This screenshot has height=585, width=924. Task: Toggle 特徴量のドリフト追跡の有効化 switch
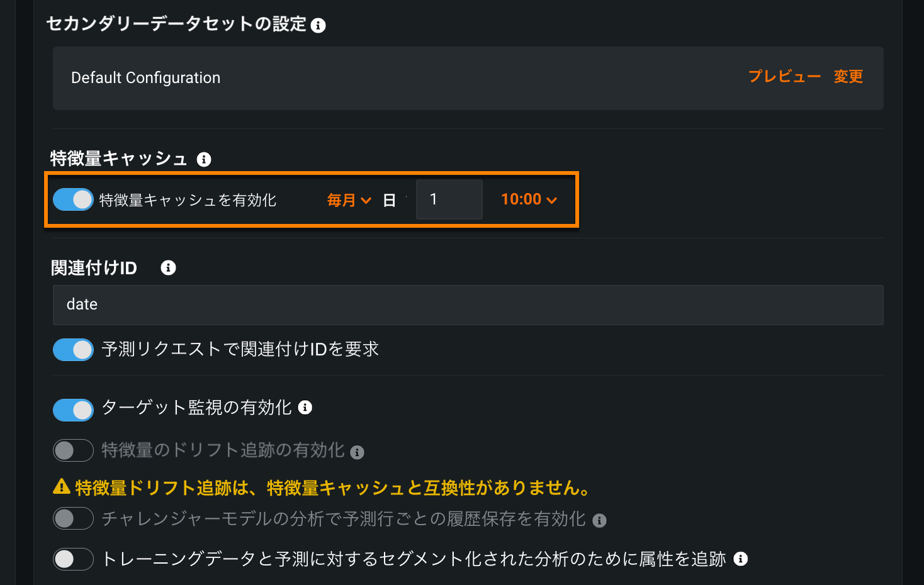tap(73, 450)
